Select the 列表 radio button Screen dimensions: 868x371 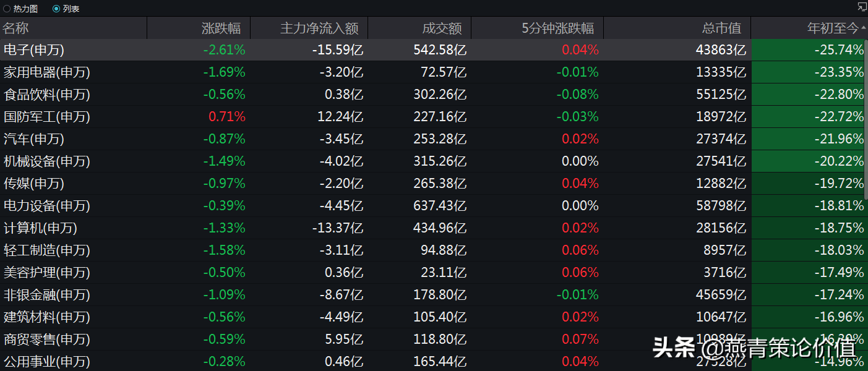click(x=56, y=9)
